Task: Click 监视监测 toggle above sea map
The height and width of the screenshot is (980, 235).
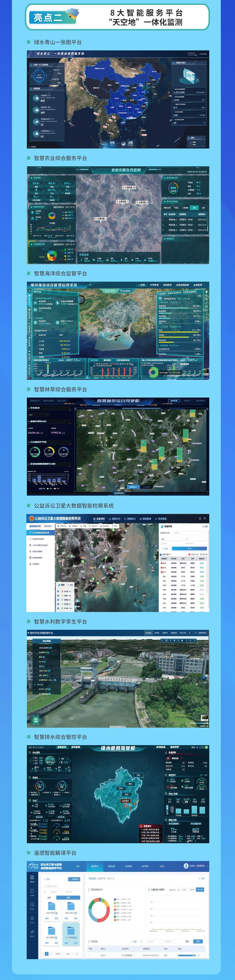Action: click(125, 291)
